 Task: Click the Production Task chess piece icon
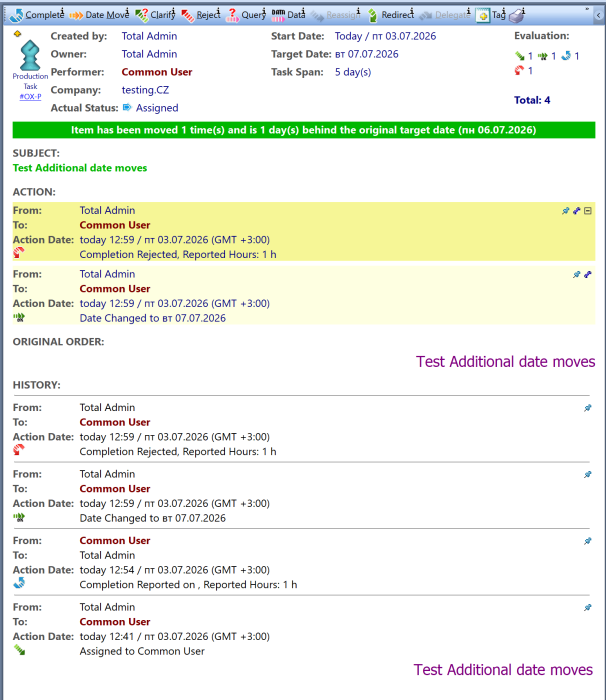pos(30,55)
